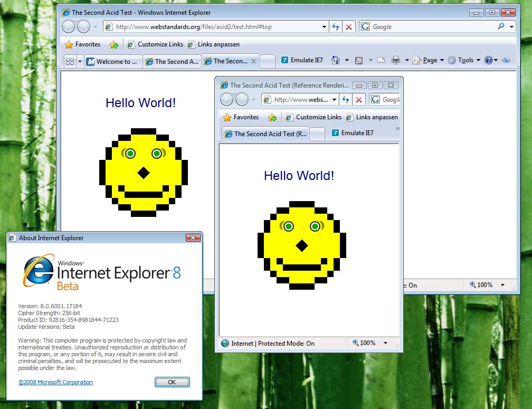Click 100% zoom level in main window
The image size is (532, 409).
pyautogui.click(x=481, y=285)
